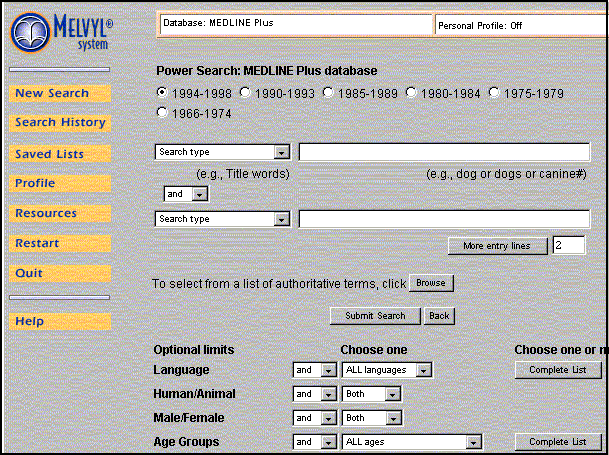This screenshot has height=455, width=609.
Task: Expand the second Search type dropdown
Action: [x=223, y=219]
